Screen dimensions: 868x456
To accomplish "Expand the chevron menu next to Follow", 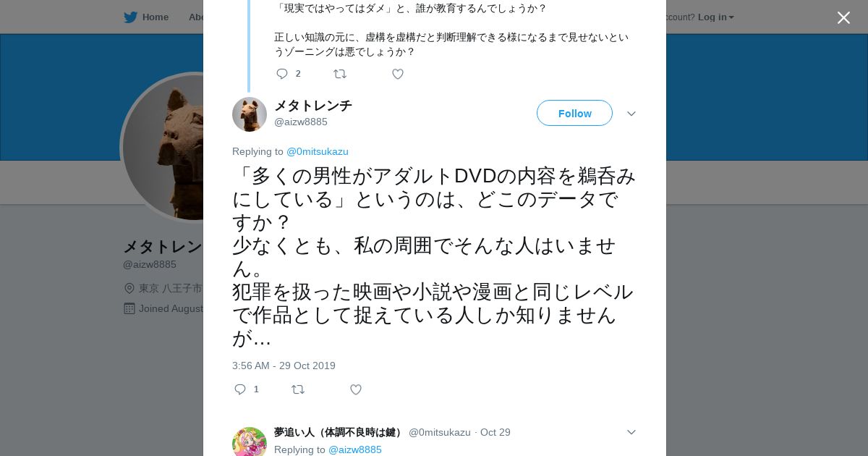I will point(631,114).
